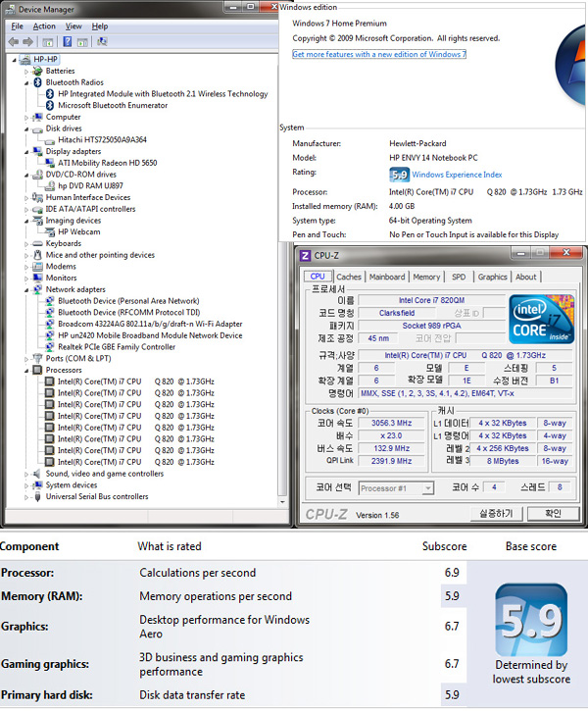Screen dimensions: 588x711
Task: Select the Modems category
Action: coord(61,267)
